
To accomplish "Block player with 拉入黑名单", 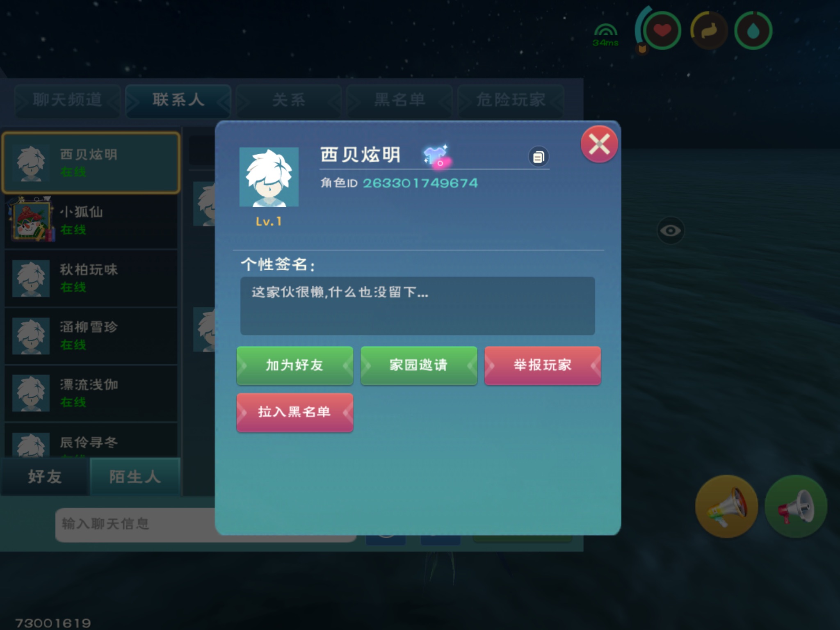I will tap(294, 412).
